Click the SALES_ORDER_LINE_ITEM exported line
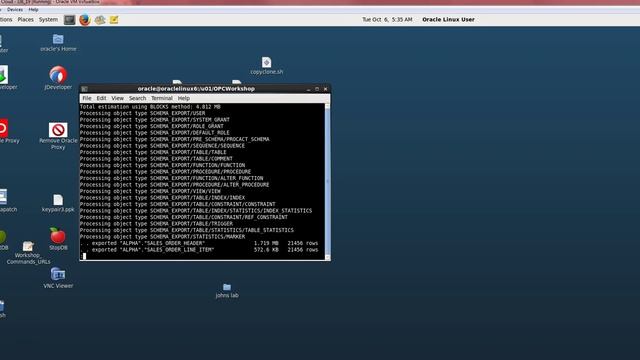Viewport: 640px width, 360px height. pos(199,250)
